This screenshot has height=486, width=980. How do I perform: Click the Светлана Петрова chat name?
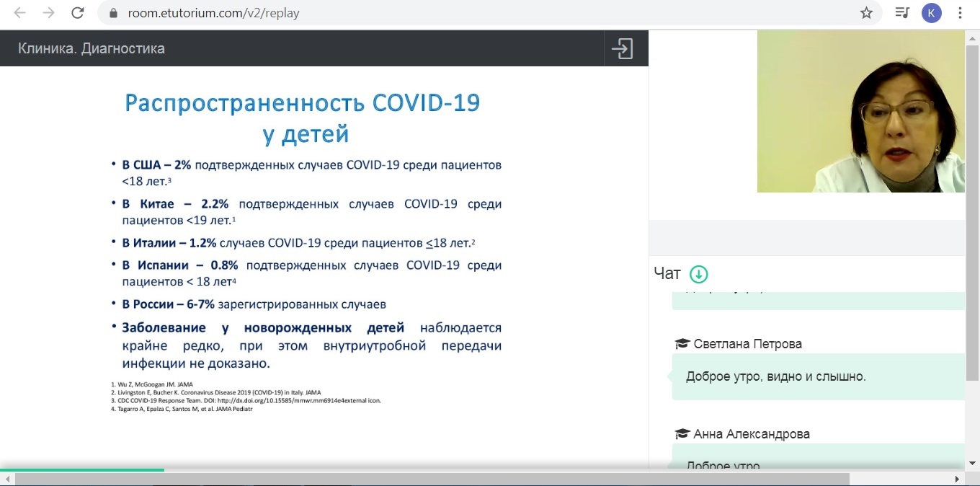pos(747,344)
